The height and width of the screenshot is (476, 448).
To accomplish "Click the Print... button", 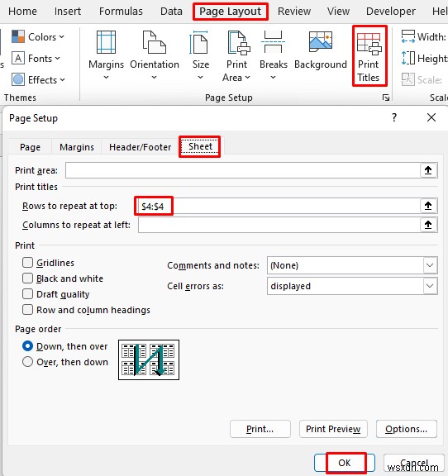I will [260, 429].
